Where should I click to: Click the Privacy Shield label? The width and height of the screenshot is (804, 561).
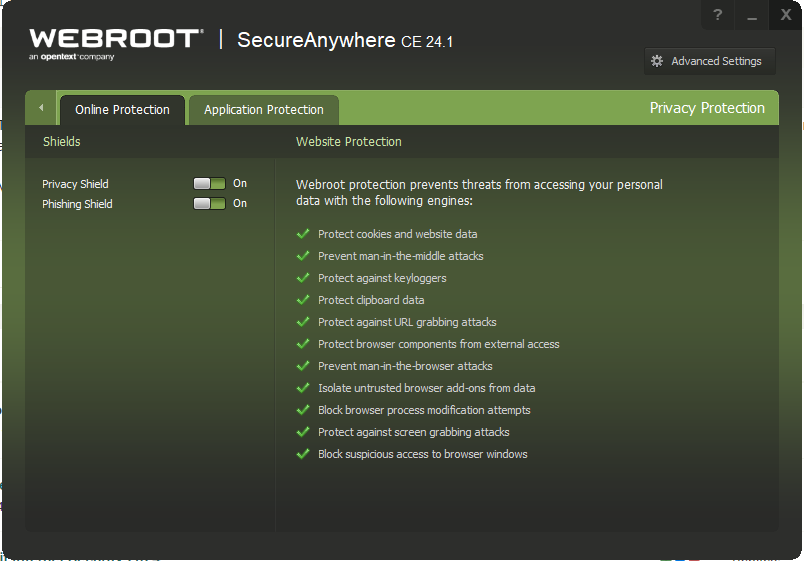click(75, 184)
